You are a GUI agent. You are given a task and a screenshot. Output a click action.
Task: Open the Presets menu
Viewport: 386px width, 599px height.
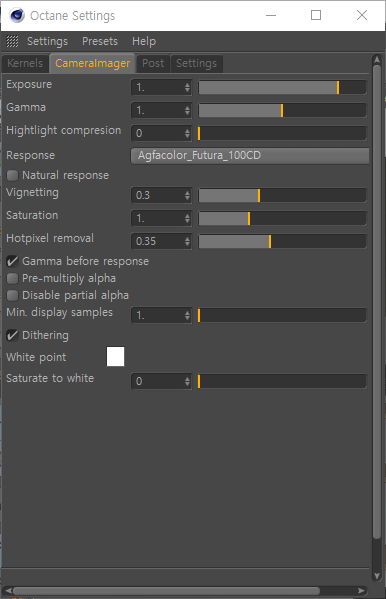(x=100, y=41)
